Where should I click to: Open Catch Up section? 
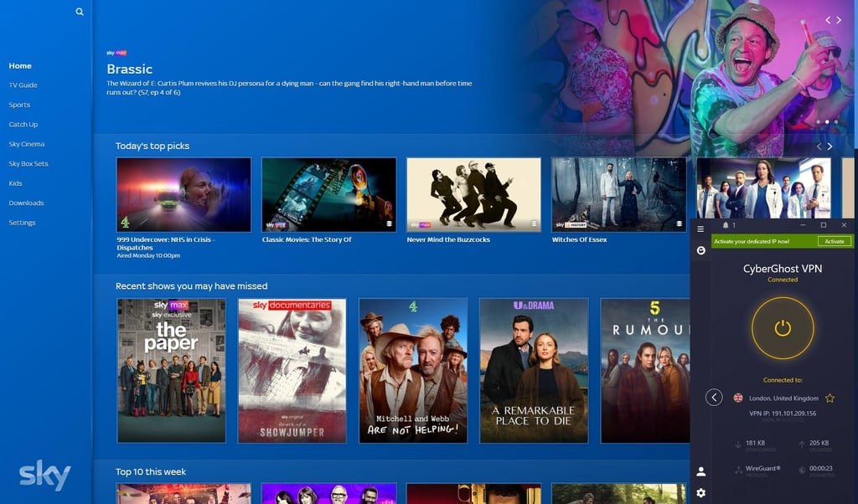tap(23, 125)
